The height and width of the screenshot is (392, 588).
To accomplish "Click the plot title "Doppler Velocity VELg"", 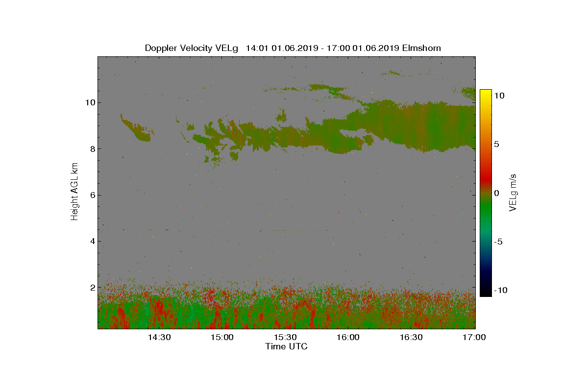I will [192, 48].
